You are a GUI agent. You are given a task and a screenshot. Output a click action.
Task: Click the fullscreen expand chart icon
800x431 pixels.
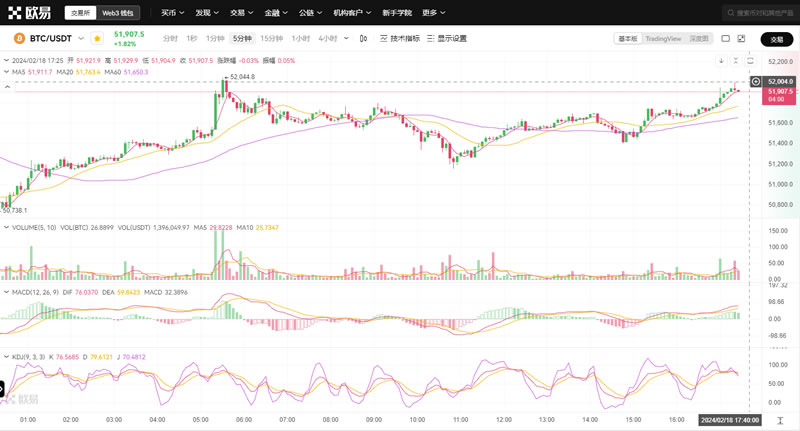click(x=741, y=38)
